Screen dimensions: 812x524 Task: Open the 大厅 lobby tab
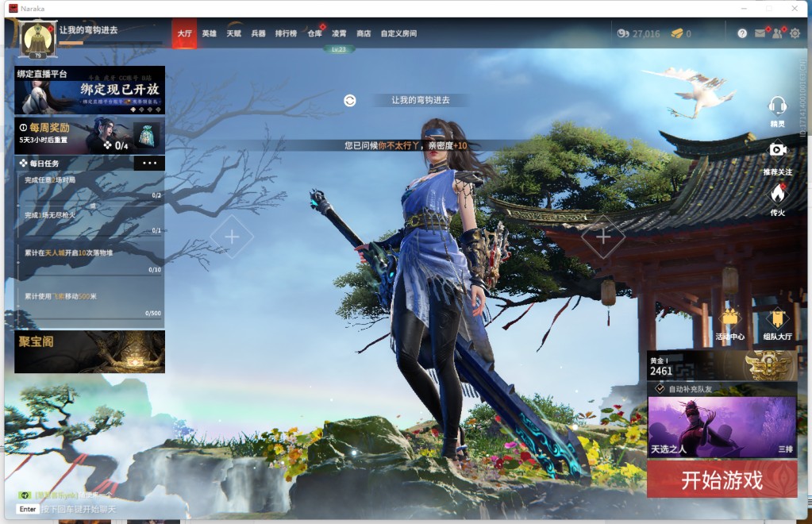(184, 33)
